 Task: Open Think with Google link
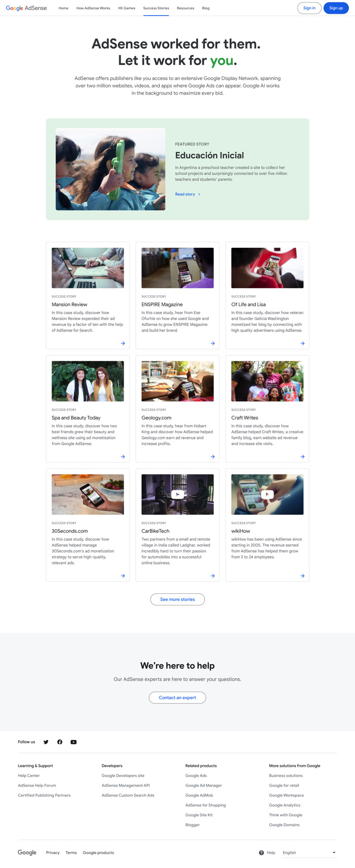[x=286, y=815]
